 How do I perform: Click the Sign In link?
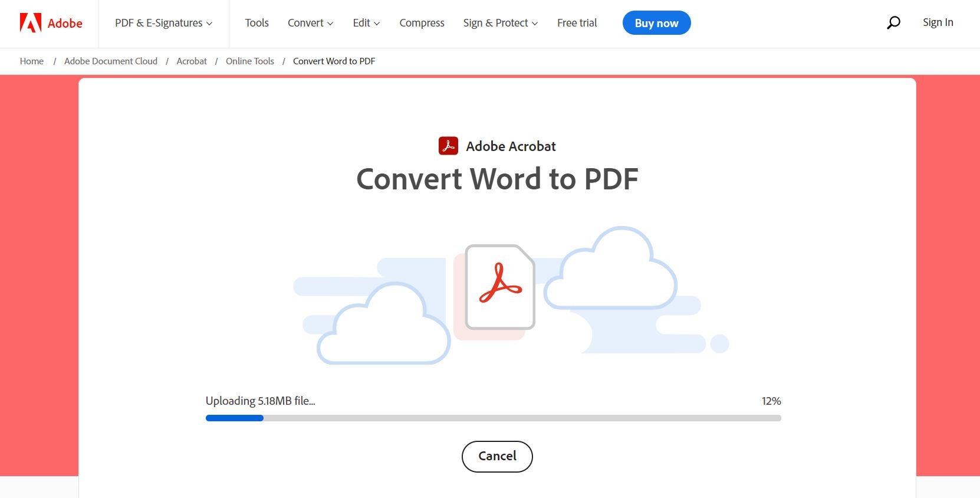click(938, 22)
